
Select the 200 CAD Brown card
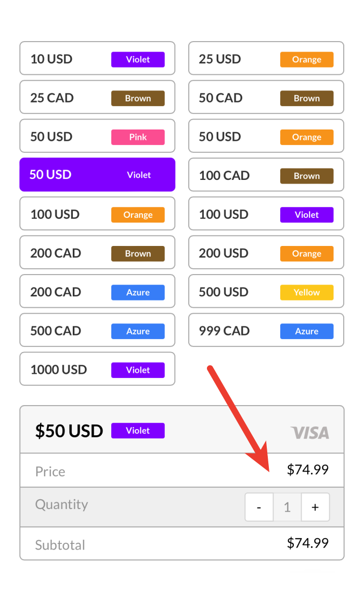pos(97,253)
